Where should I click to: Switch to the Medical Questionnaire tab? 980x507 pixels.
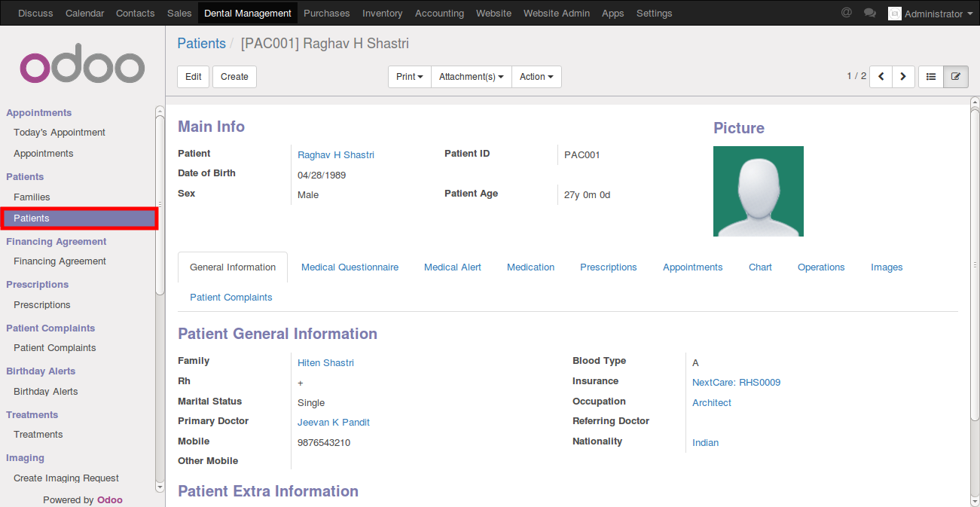click(x=350, y=267)
